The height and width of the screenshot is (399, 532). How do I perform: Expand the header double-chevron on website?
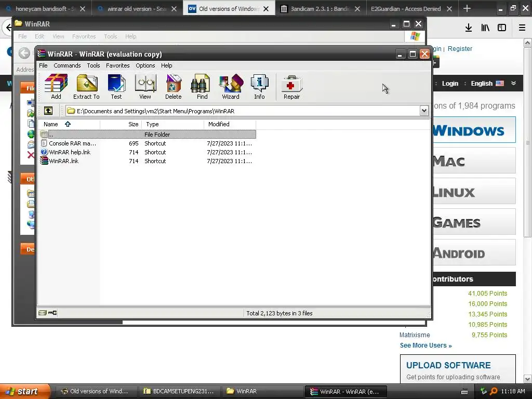[x=514, y=83]
